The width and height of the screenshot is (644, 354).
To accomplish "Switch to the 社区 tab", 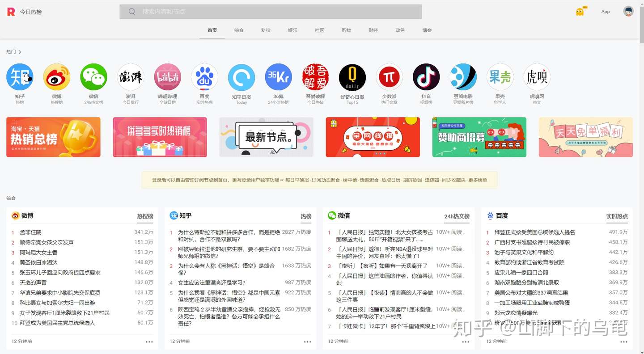I will [x=319, y=30].
